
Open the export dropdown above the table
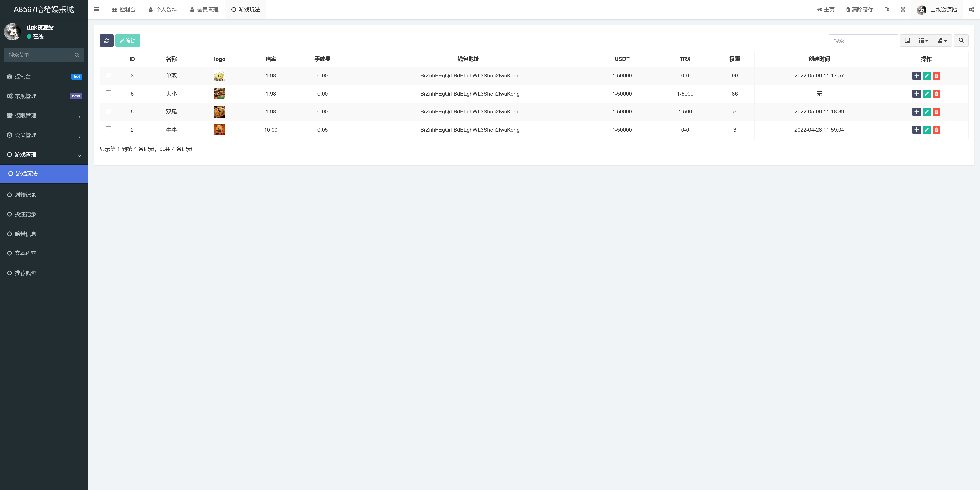[942, 41]
